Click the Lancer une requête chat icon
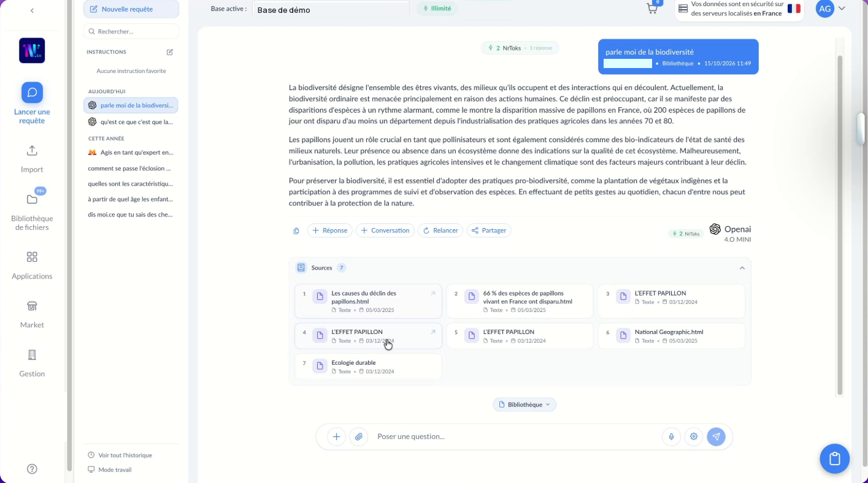The image size is (868, 483). pyautogui.click(x=32, y=93)
